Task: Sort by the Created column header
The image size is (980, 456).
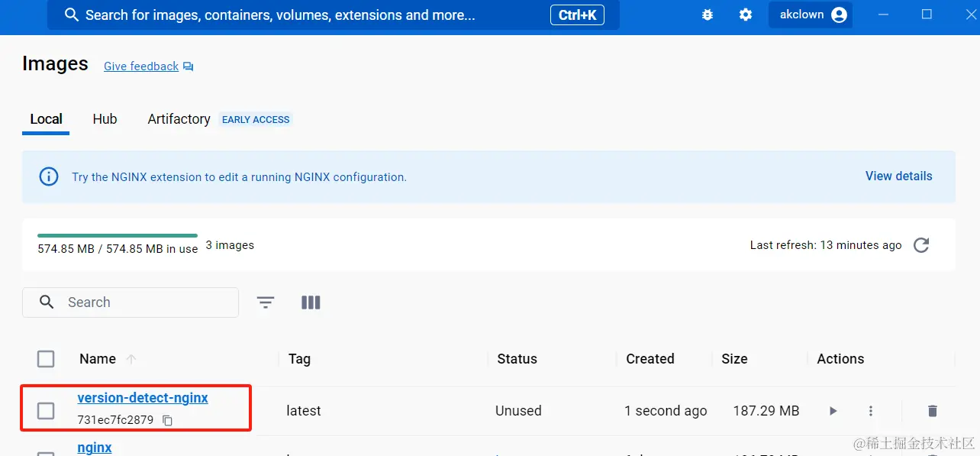Action: tap(650, 359)
